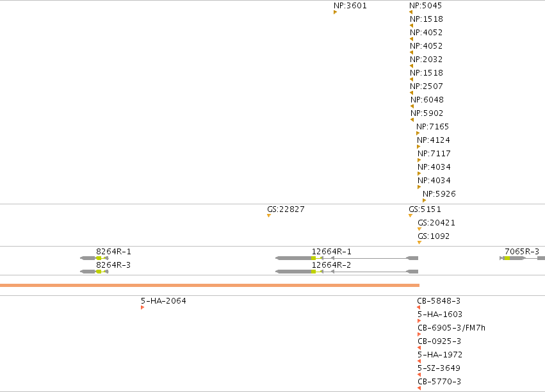Click the gene model glyph under 12664R-2

coord(347,272)
